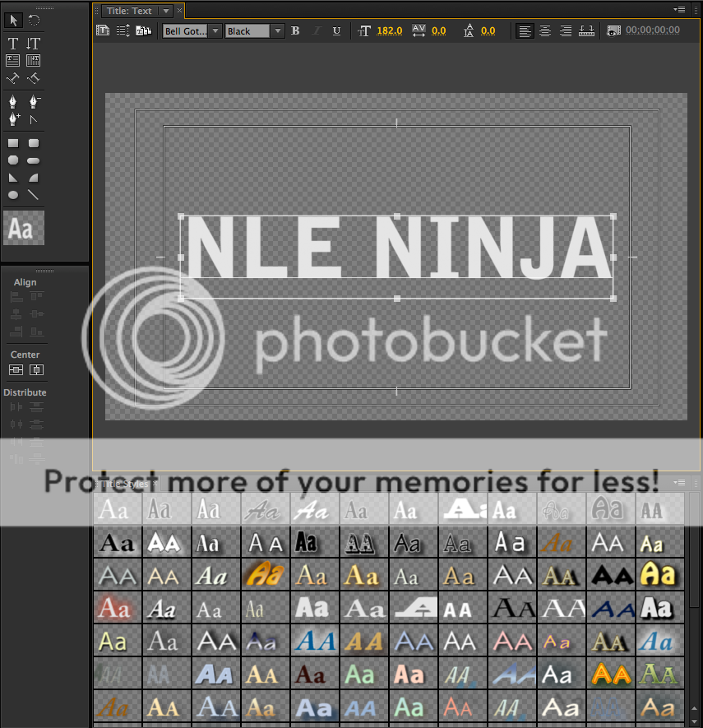The image size is (703, 728).
Task: Set text alignment to center
Action: pos(545,30)
